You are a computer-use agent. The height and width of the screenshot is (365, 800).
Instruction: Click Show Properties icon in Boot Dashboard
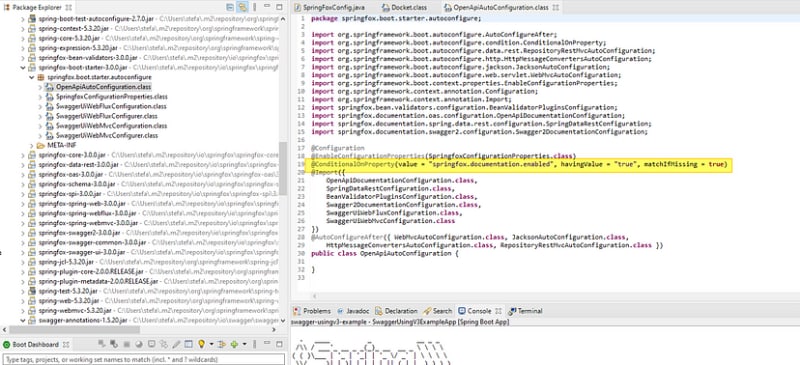(188, 344)
